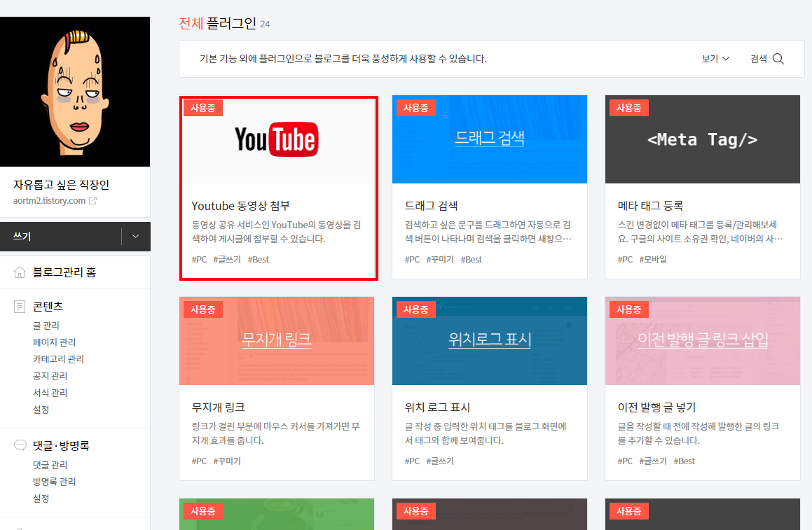Go to 방명록 관리
812x530 pixels.
pyautogui.click(x=55, y=482)
